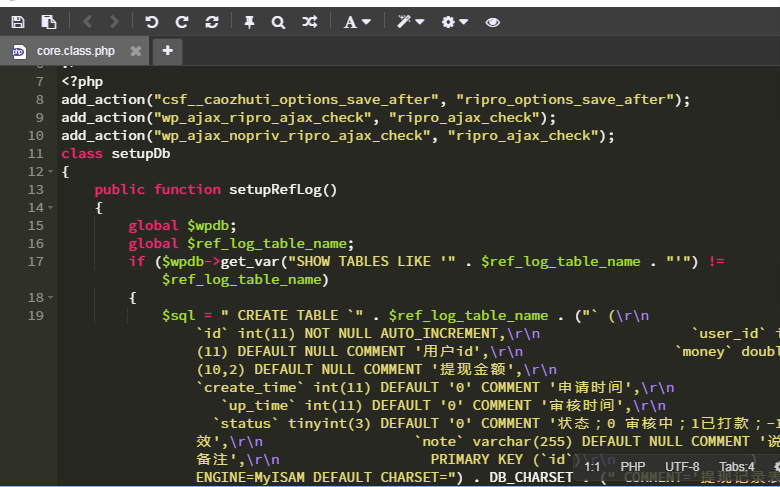Click "DB_CHARSET" constant in the code
780x487 pixels.
click(531, 477)
